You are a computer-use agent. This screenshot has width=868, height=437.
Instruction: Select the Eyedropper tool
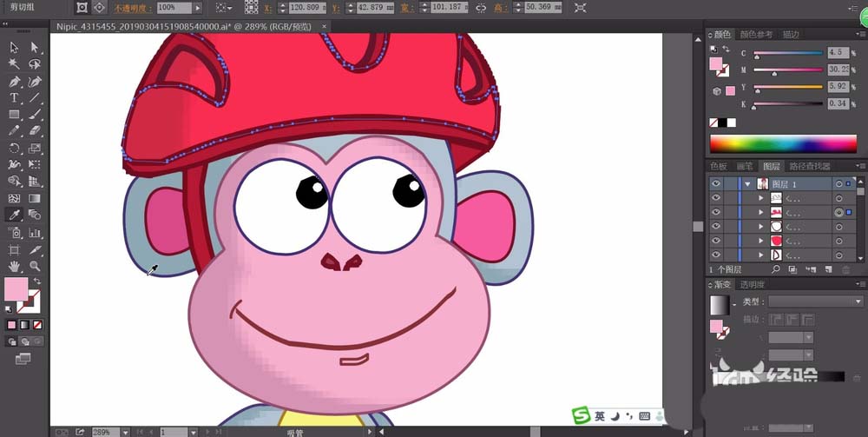pyautogui.click(x=15, y=215)
